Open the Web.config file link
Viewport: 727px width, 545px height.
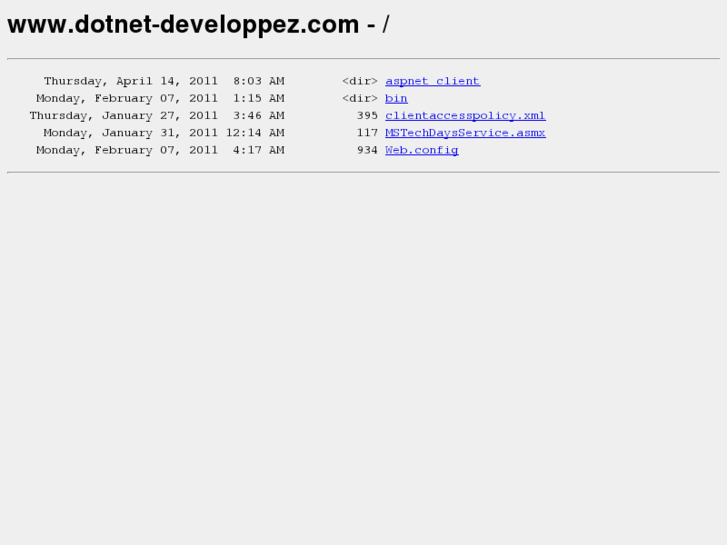click(422, 150)
